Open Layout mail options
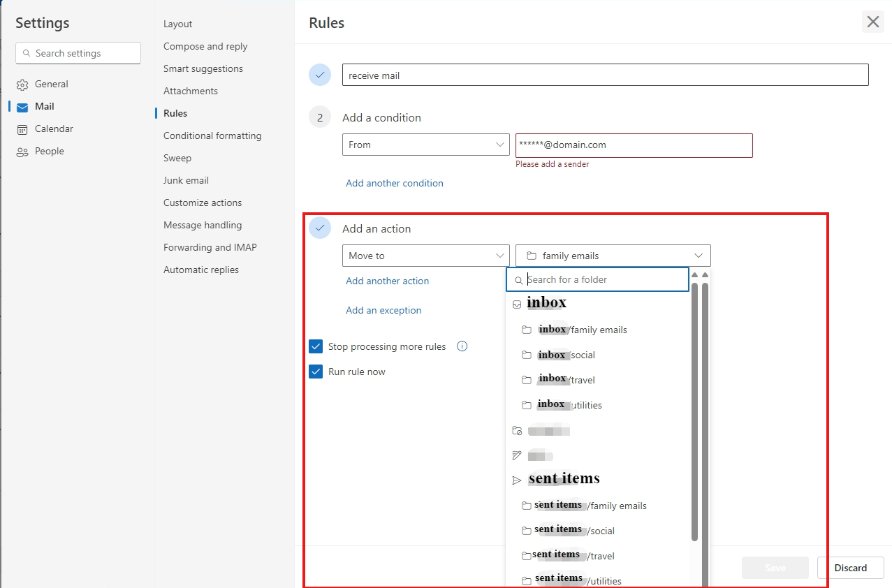 [x=177, y=24]
